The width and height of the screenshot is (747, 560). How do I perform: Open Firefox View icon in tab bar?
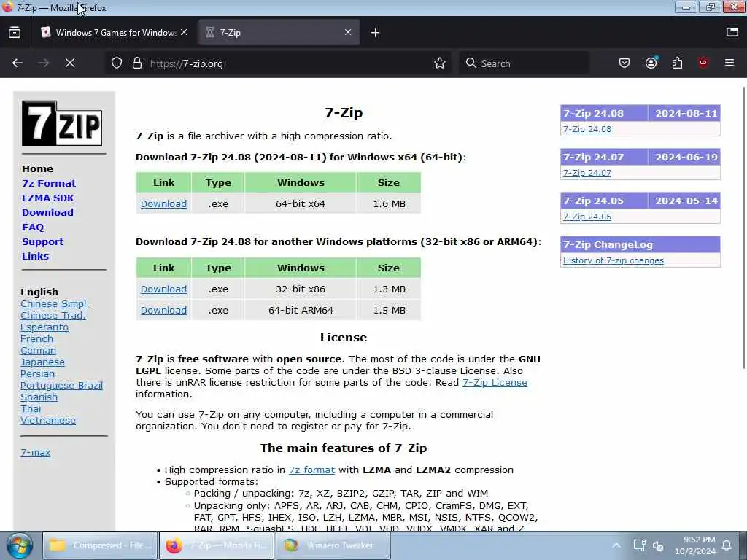(15, 32)
